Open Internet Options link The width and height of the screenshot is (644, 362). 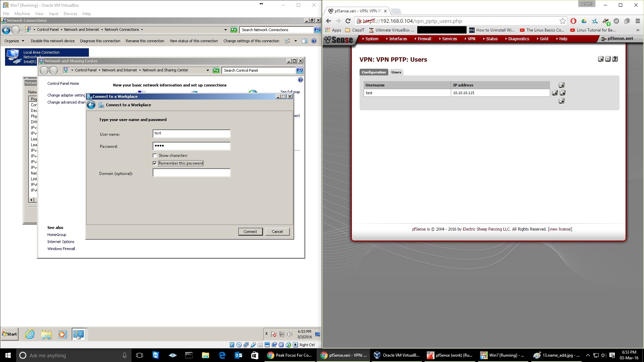tap(61, 242)
